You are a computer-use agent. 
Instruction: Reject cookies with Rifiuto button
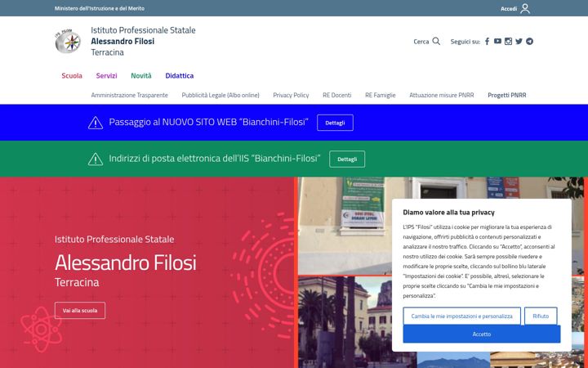(x=541, y=316)
